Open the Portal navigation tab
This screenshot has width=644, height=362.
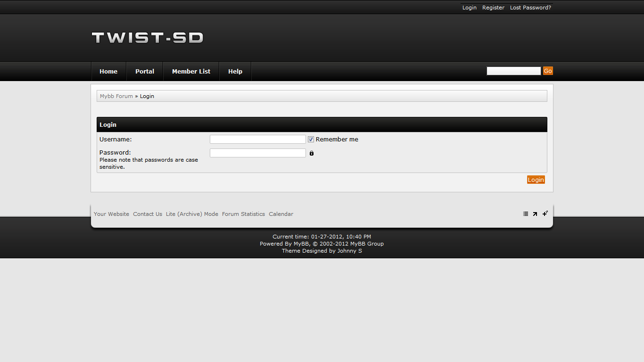(x=145, y=72)
